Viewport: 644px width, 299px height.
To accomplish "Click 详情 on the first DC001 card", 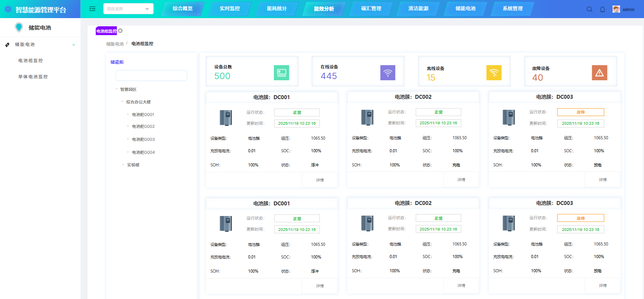I will tap(320, 180).
